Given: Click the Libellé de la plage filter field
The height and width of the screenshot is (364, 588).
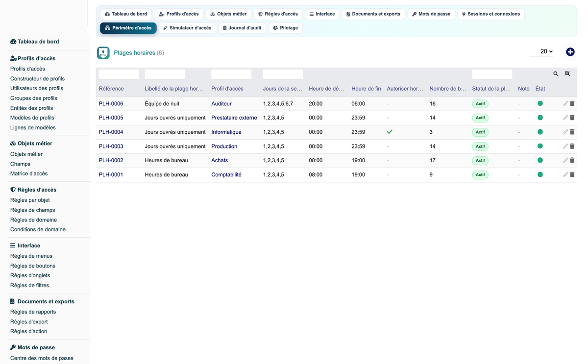Looking at the screenshot, I should click(165, 74).
